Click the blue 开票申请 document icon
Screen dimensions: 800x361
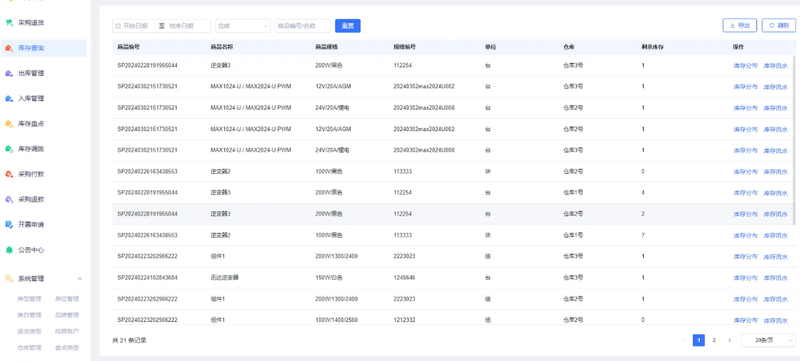[x=9, y=224]
